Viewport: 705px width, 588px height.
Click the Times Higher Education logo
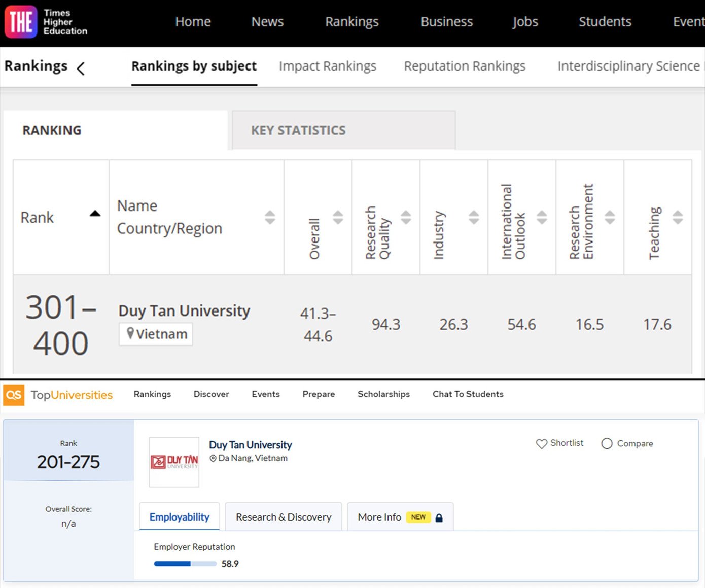[x=46, y=22]
